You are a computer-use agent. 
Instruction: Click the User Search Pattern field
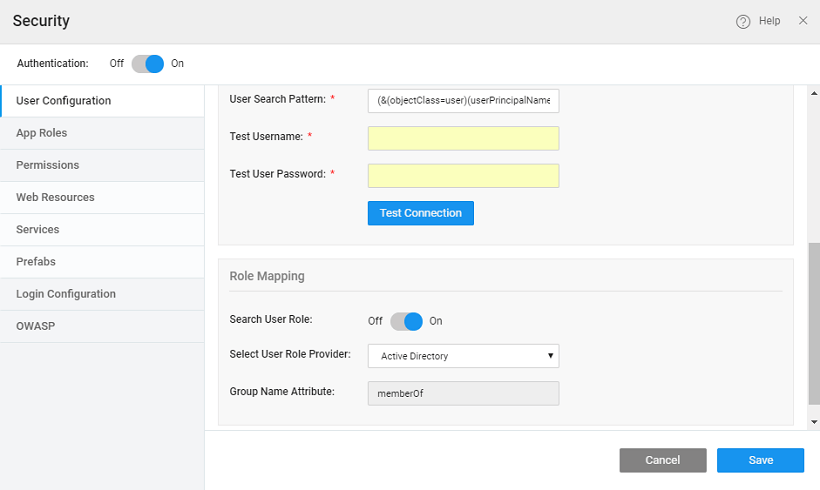(x=463, y=101)
